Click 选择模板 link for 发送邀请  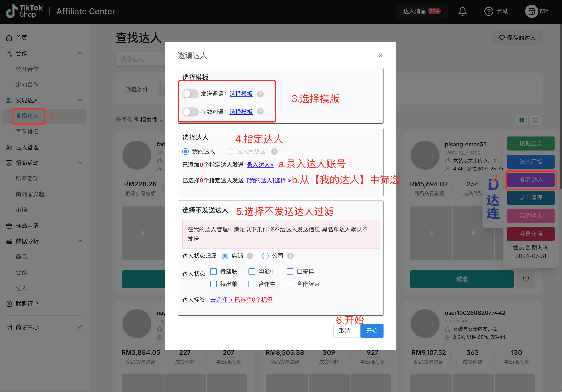pyautogui.click(x=241, y=94)
